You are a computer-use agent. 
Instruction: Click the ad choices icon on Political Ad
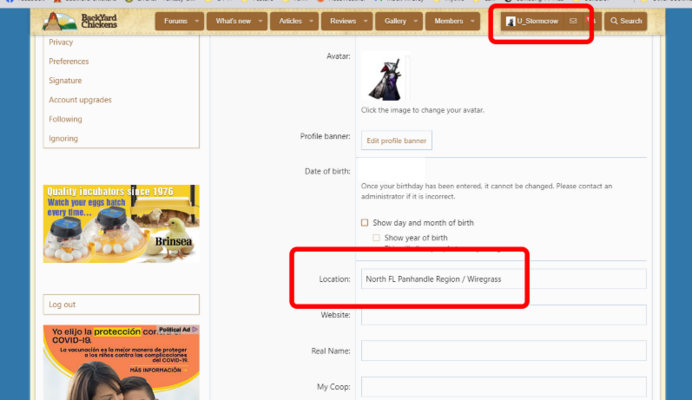point(195,329)
